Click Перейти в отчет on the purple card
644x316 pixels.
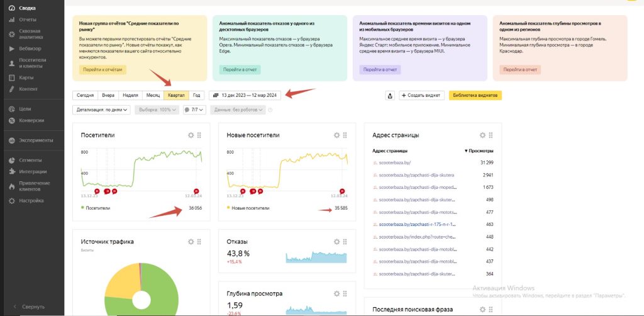click(x=380, y=69)
